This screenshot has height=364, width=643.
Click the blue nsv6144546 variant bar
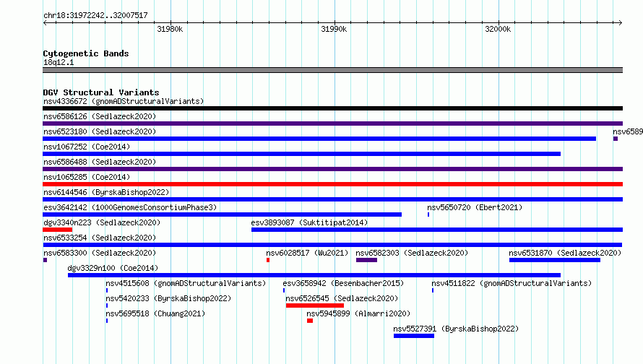[332, 199]
